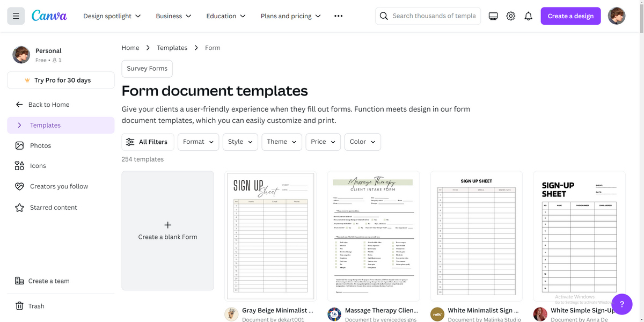Open the Color filter dropdown
Viewport: 644px width, 322px height.
pos(362,142)
